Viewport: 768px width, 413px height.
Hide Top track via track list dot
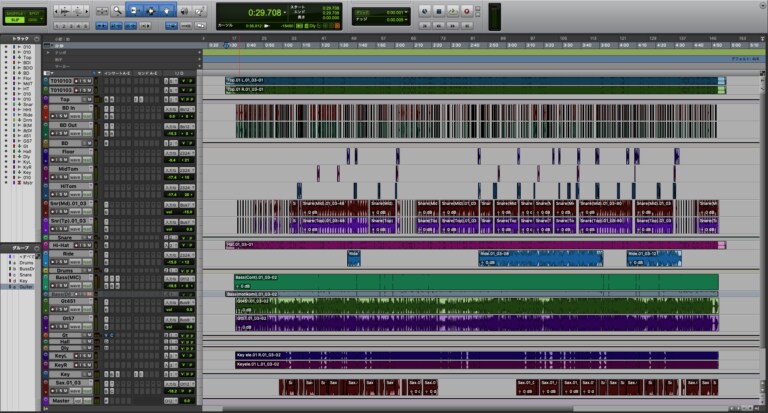tap(6, 57)
